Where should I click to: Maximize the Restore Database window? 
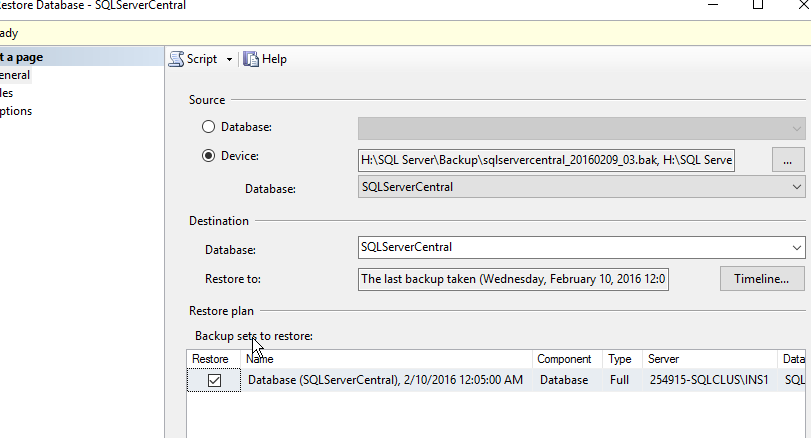pyautogui.click(x=757, y=5)
